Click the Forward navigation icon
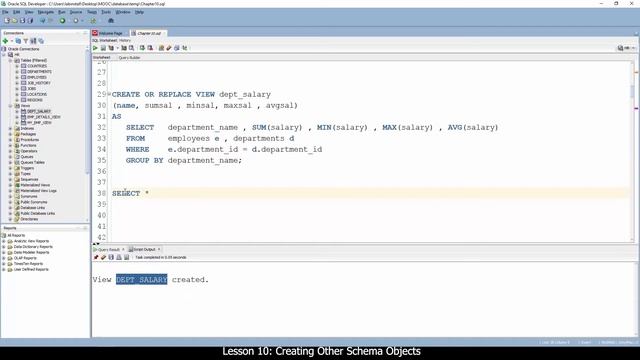This screenshot has width=640, height=360. 76,20
